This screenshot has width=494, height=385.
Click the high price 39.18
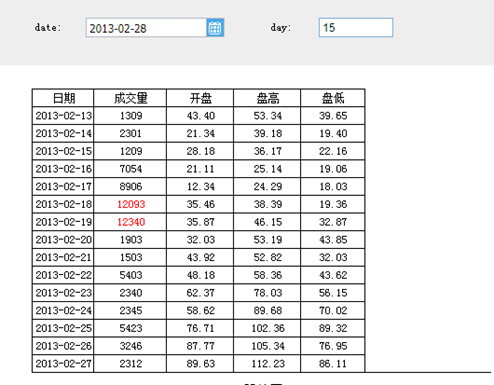(x=268, y=133)
